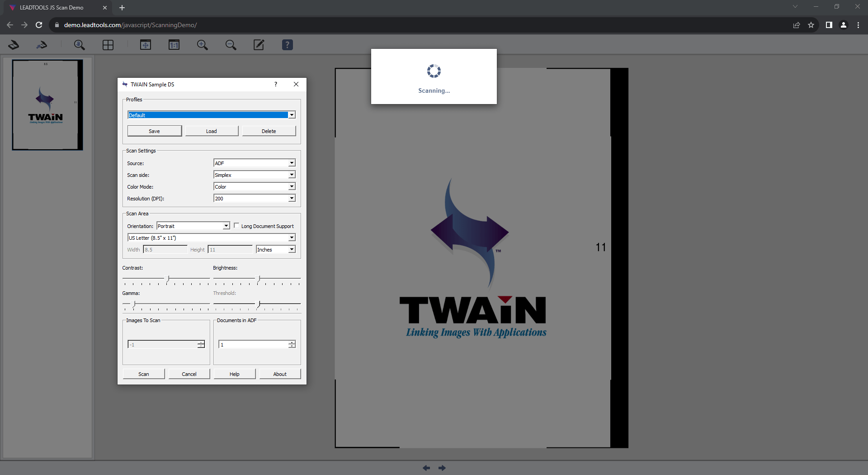
Task: Click the Save profile button
Action: [x=154, y=131]
